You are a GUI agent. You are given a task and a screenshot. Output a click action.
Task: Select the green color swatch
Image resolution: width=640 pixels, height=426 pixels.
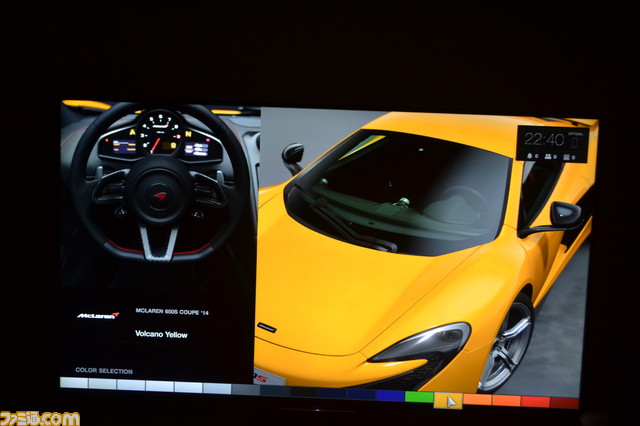click(419, 396)
